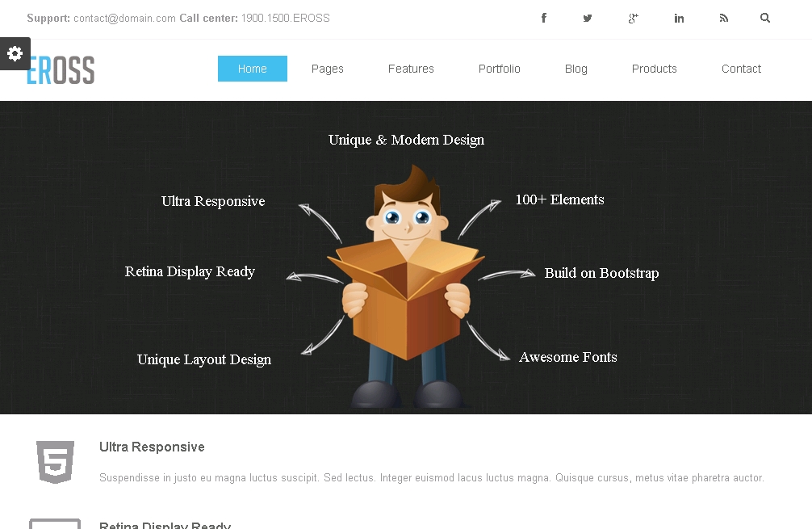Click the Facebook icon in top bar
The height and width of the screenshot is (529, 812).
click(x=543, y=18)
